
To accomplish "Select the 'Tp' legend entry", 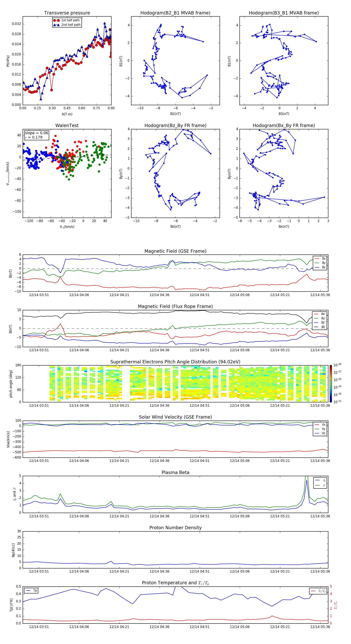I will point(31,591).
